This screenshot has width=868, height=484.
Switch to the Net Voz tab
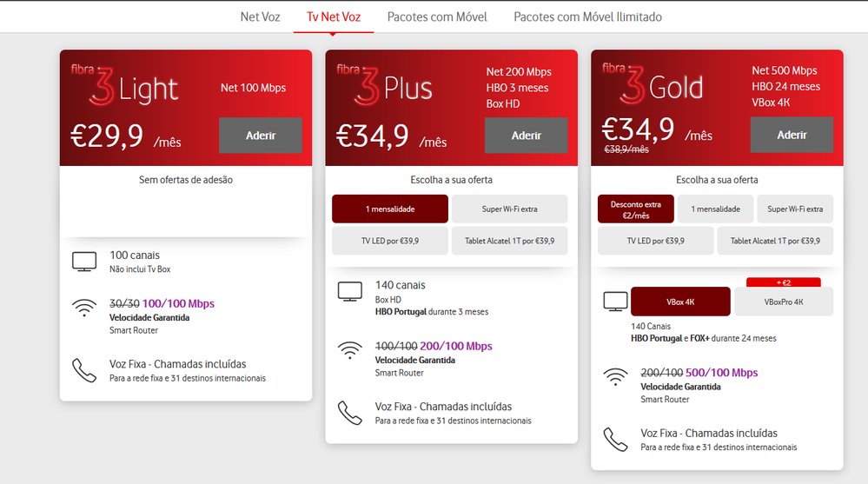[x=260, y=17]
